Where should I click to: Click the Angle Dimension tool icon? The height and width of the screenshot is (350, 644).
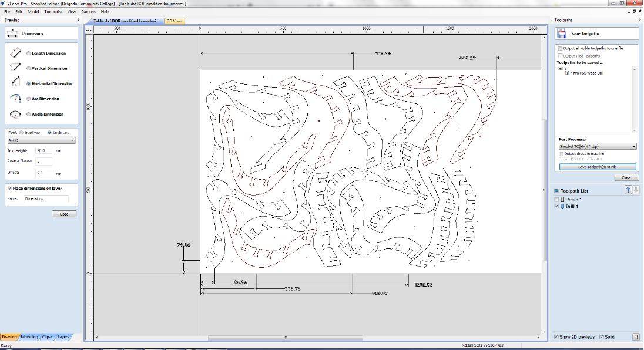[x=15, y=114]
